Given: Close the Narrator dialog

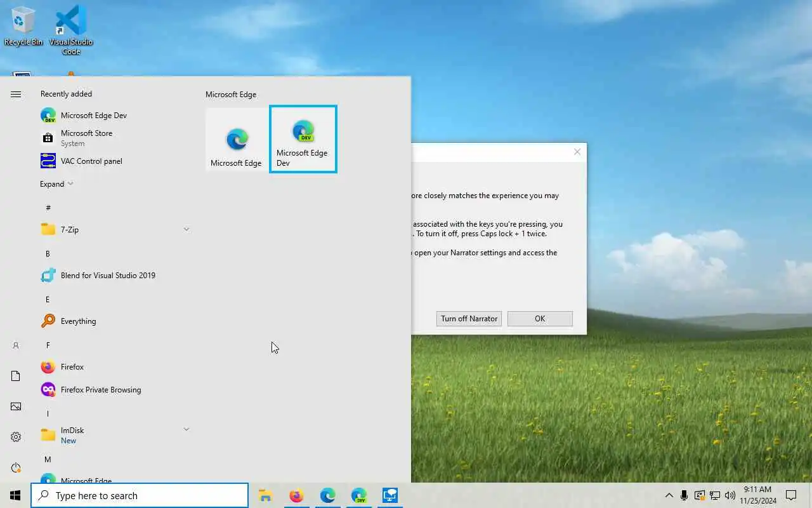Looking at the screenshot, I should pyautogui.click(x=577, y=152).
